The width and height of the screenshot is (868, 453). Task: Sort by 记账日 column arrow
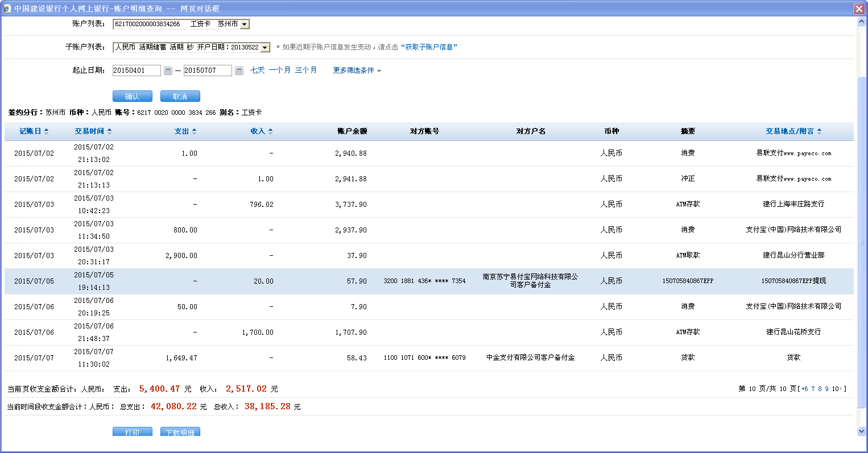(46, 131)
